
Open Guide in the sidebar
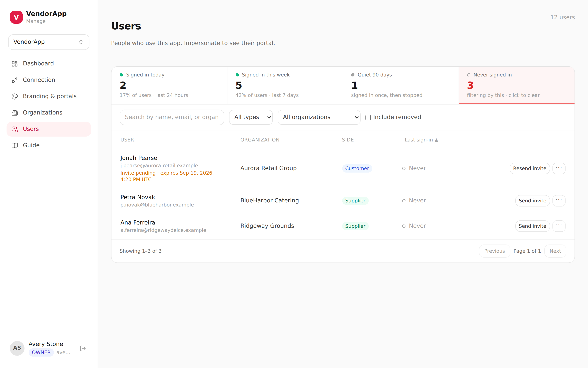[x=49, y=145]
